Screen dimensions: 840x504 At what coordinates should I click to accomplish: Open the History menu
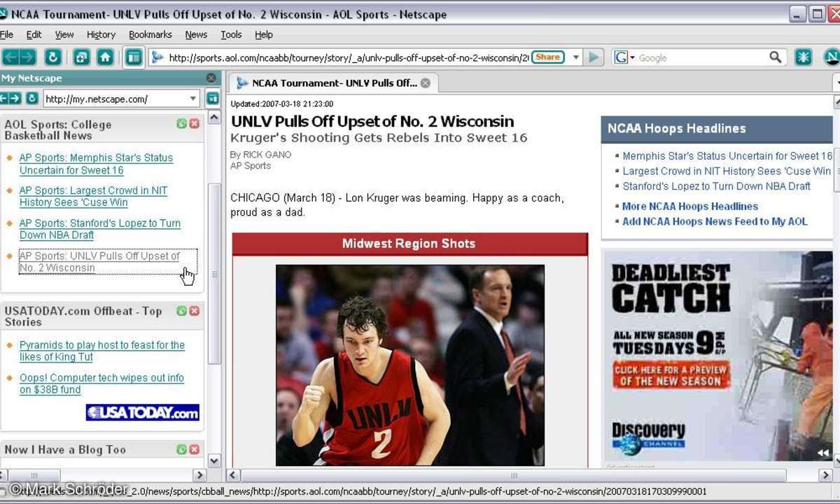(x=101, y=34)
